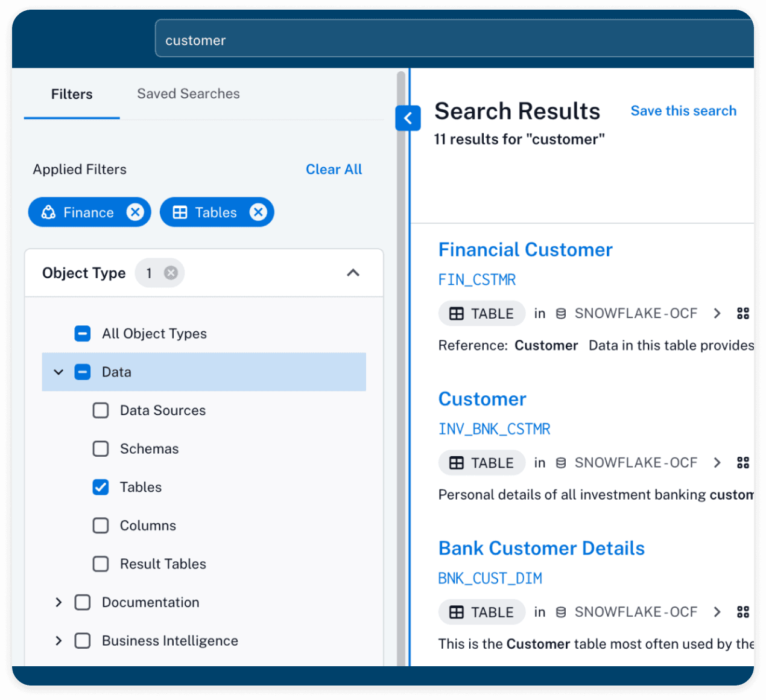
Task: Click the apps grid icon on the Customer result row
Action: pos(743,462)
